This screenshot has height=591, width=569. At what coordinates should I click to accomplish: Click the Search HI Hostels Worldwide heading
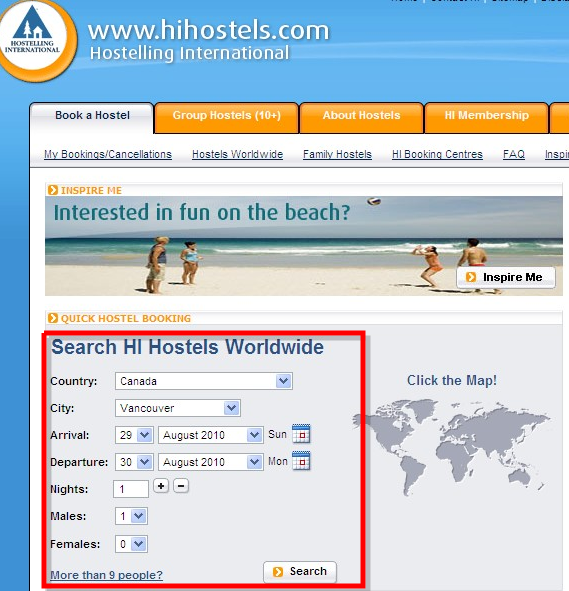click(187, 347)
